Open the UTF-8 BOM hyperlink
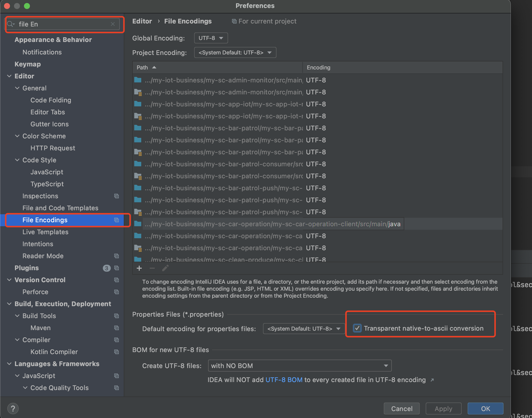 (284, 380)
